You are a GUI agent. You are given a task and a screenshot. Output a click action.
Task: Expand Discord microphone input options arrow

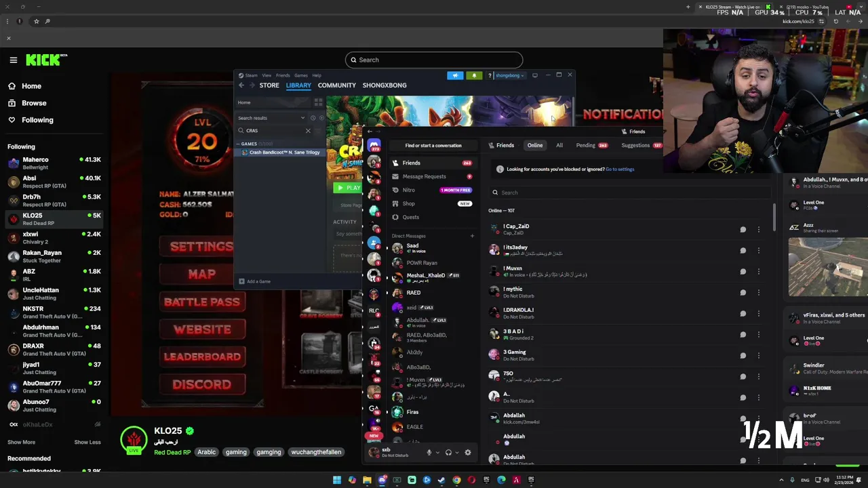tap(437, 452)
